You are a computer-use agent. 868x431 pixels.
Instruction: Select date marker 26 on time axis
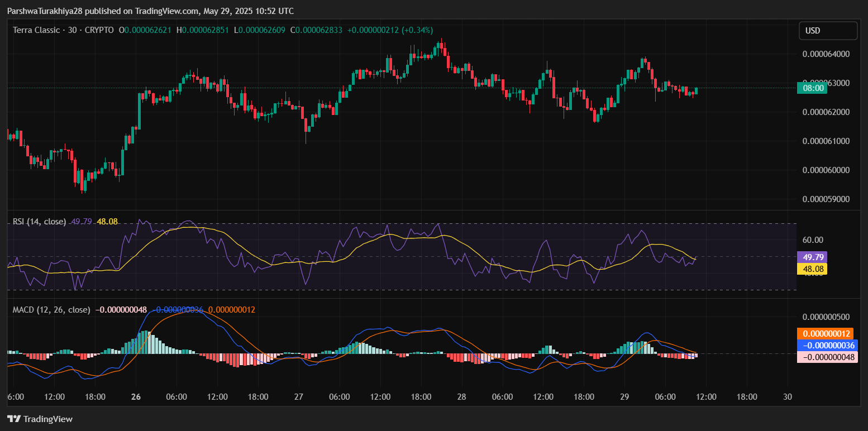tap(136, 397)
